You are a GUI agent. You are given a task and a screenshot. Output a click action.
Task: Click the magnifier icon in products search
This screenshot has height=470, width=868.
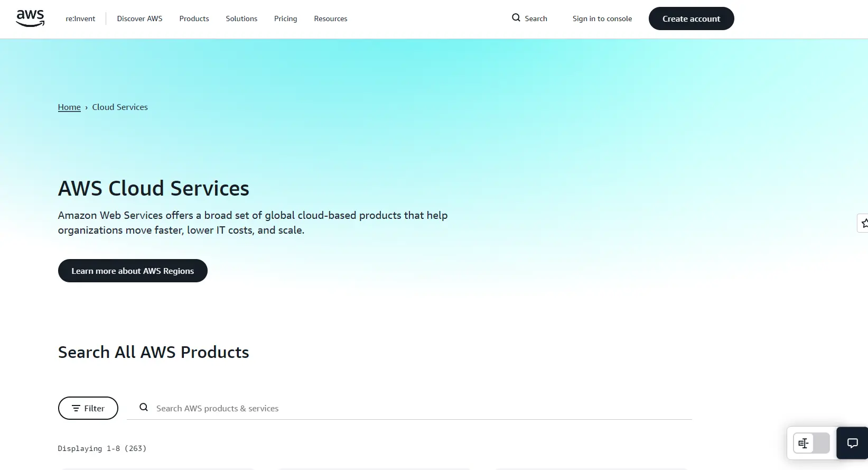tap(144, 408)
